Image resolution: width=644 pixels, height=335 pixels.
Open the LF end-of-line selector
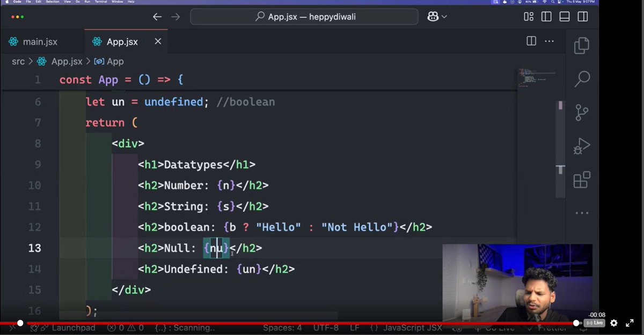point(355,327)
